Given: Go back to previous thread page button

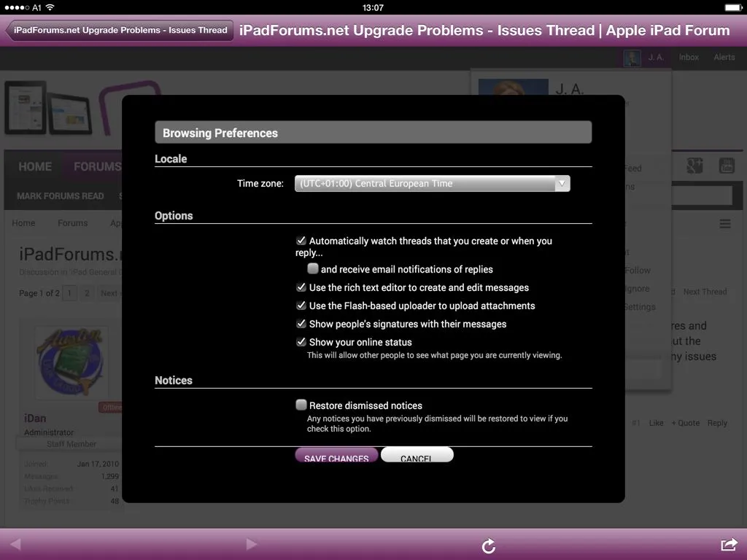Looking at the screenshot, I should 120,30.
